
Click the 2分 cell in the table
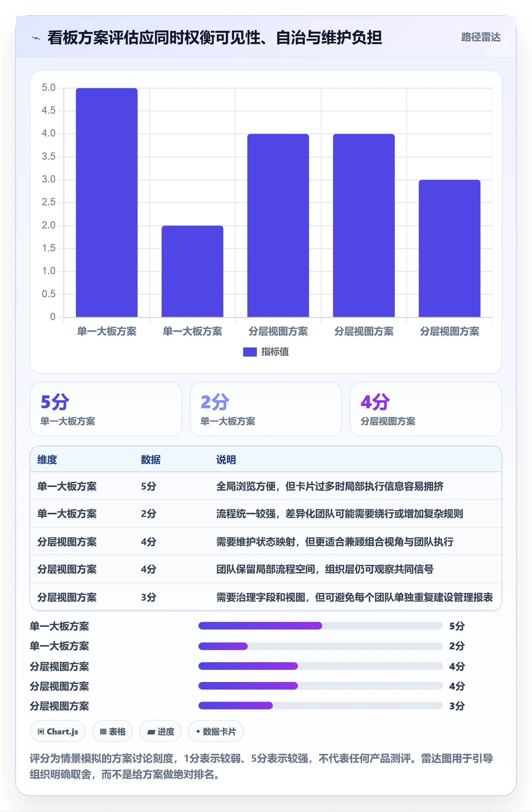point(149,514)
